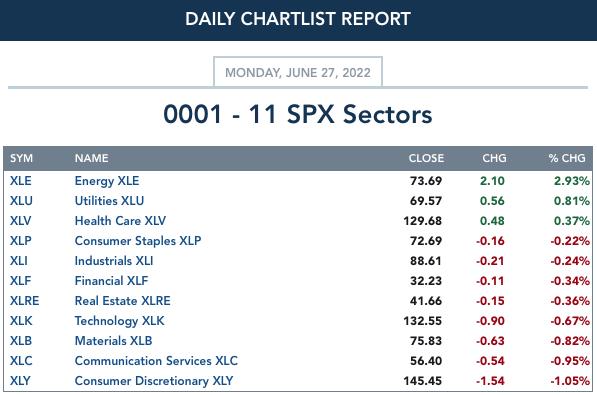Open Communication Services XLC link
The height and width of the screenshot is (395, 597).
coord(156,361)
